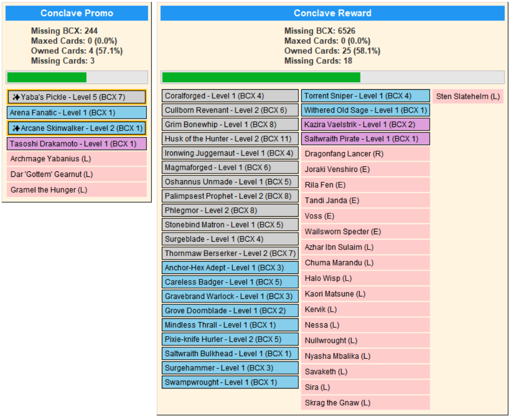Viewport: 511px width, 420px height.
Task: Open the Tasoshi Drakamoto card entry
Action: coord(77,144)
